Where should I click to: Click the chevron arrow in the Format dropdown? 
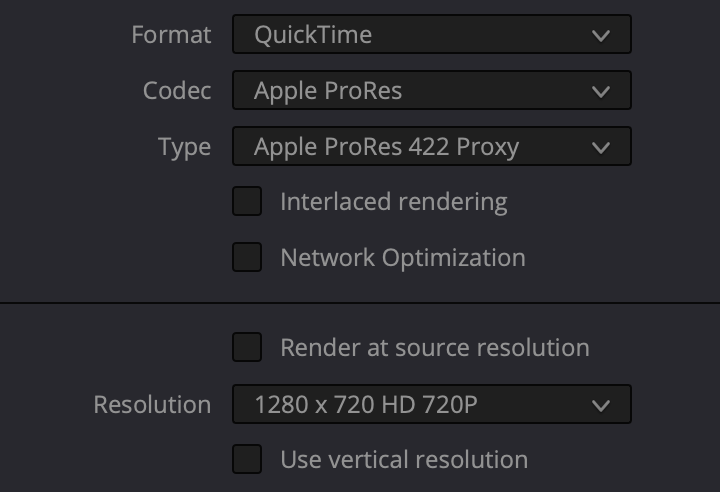click(601, 35)
